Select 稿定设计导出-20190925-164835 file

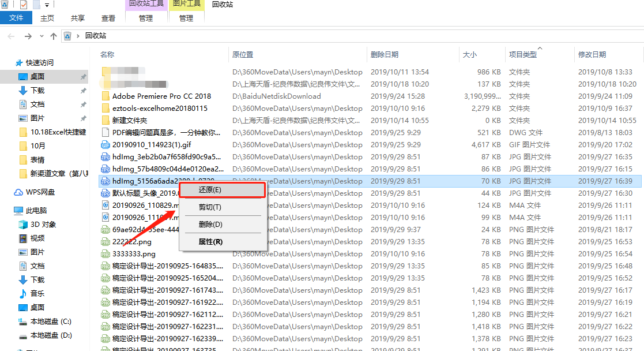(168, 266)
